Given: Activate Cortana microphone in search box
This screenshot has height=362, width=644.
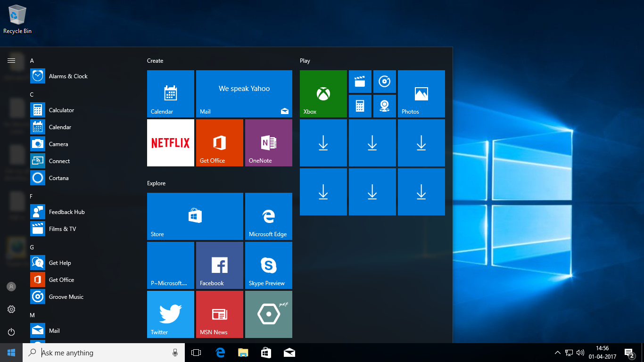Looking at the screenshot, I should pyautogui.click(x=175, y=353).
